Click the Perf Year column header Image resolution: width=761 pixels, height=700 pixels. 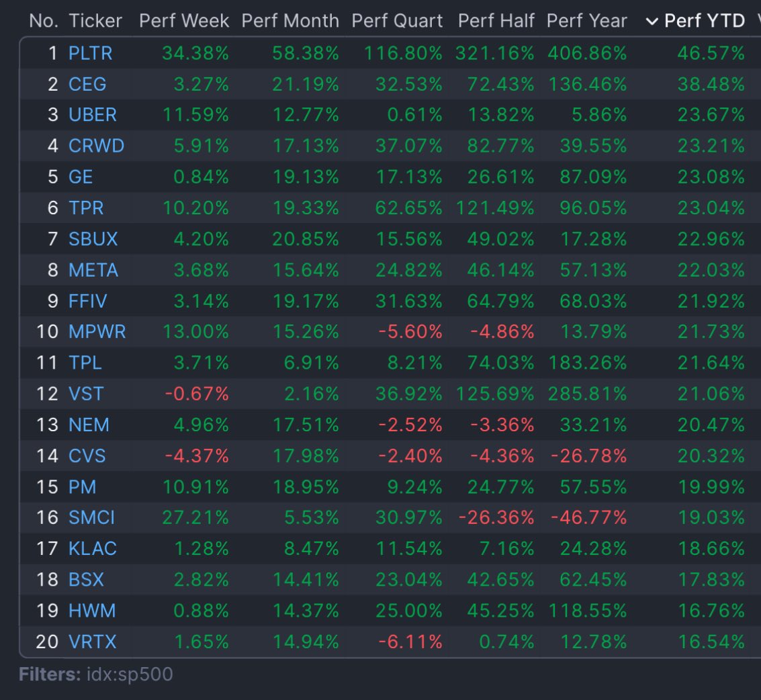click(x=586, y=21)
